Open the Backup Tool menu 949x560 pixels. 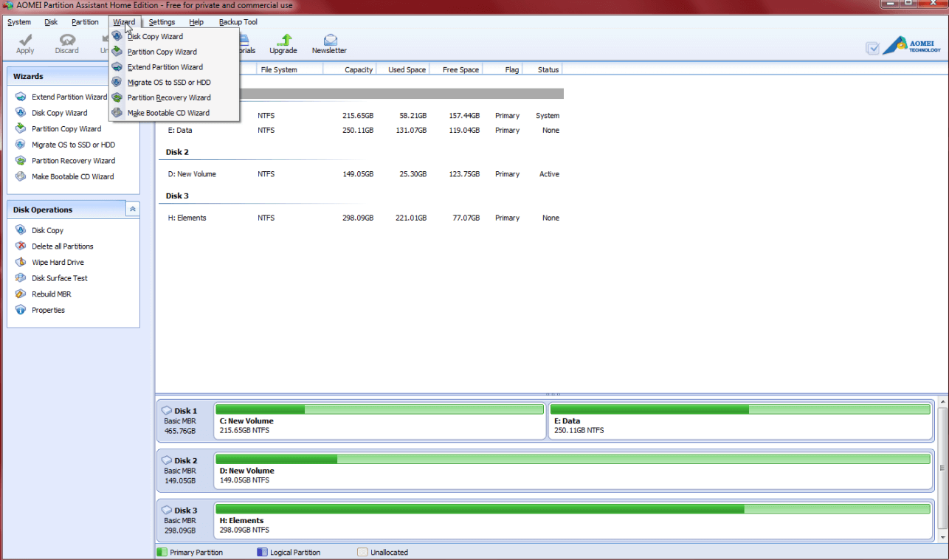(x=238, y=22)
